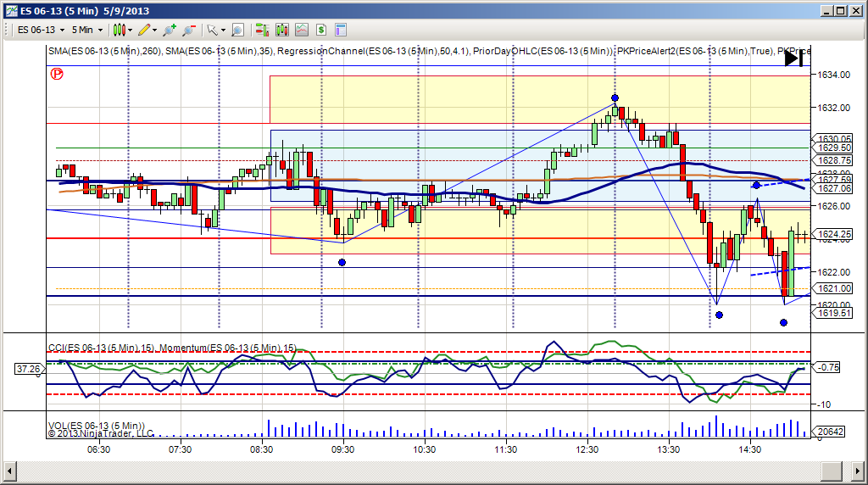Click the 14:30 time axis label
Viewport: 868px width, 485px height.
click(x=749, y=449)
